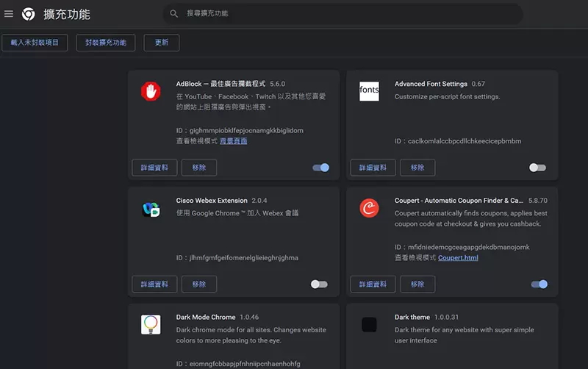Viewport: 588px width, 369px height.
Task: Disable the AdBlock extension toggle
Action: (x=320, y=168)
